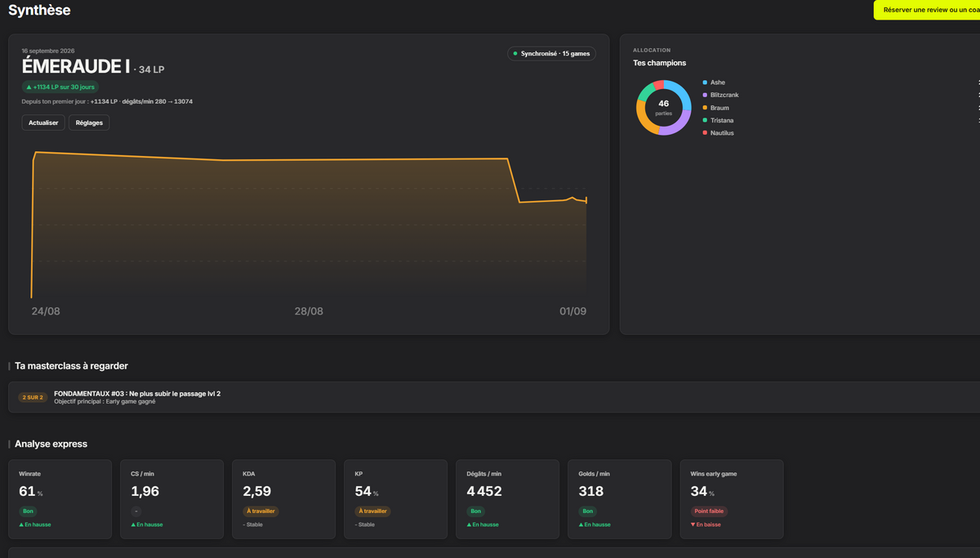
Task: Open the Winrate stat card
Action: pyautogui.click(x=60, y=499)
